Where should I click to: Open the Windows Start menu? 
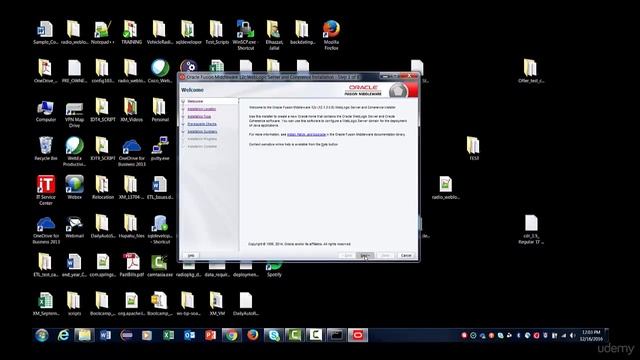(42, 335)
